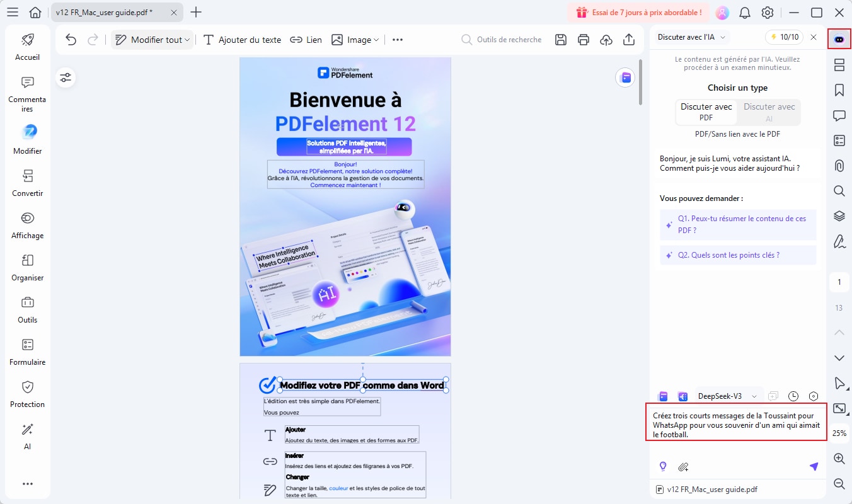The height and width of the screenshot is (504, 852).
Task: Open the AI chat settings hexagon icon
Action: tap(814, 396)
